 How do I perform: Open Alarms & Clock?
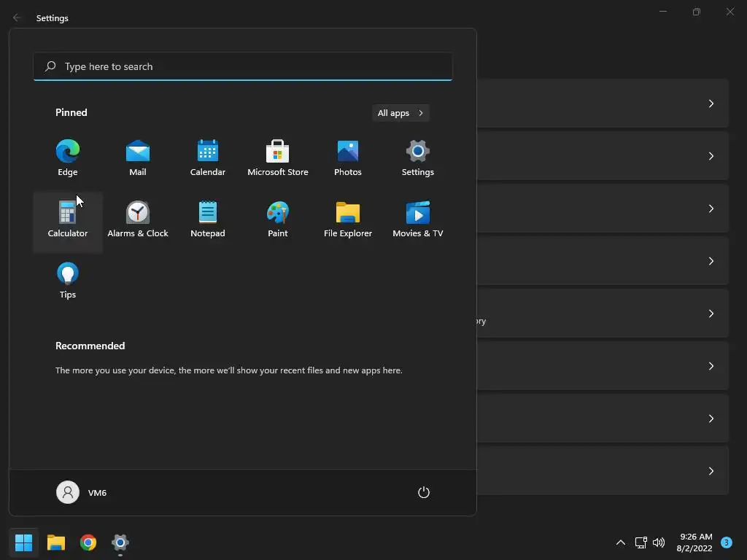pos(138,219)
